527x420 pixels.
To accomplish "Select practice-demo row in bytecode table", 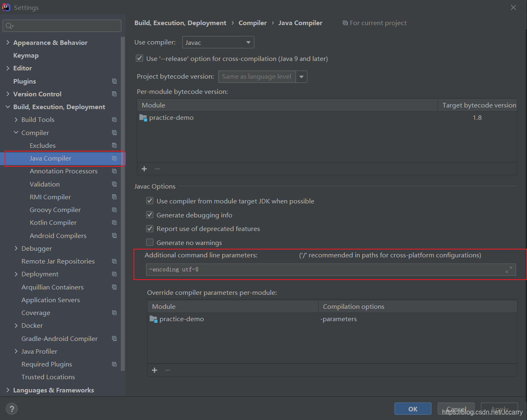I will 327,118.
